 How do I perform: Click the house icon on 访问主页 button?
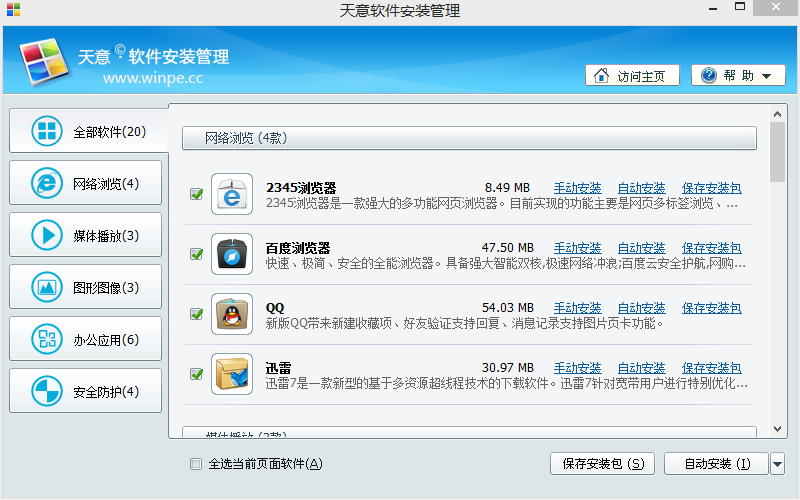[602, 76]
